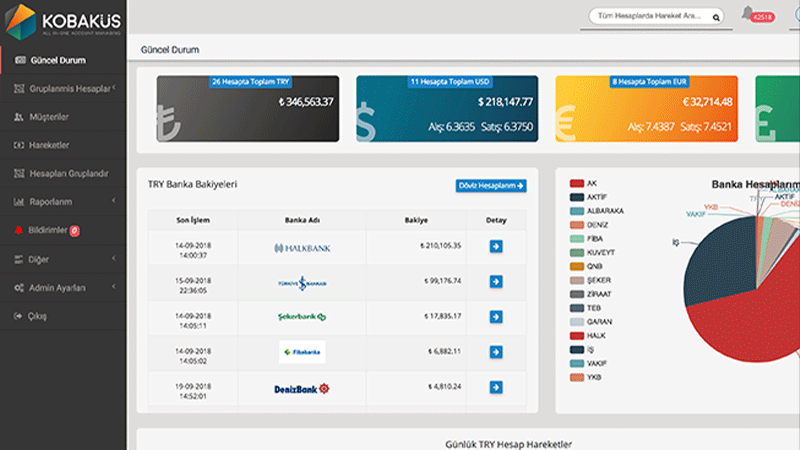800x450 pixels.
Task: Expand the Raporlarım submenu chevron
Action: (x=114, y=201)
